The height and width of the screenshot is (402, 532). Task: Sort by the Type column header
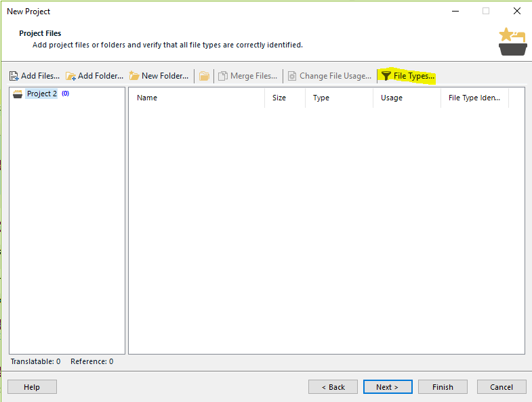point(340,98)
